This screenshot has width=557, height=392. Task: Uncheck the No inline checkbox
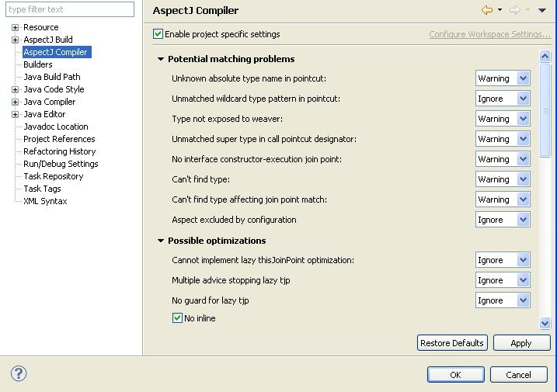(x=177, y=318)
